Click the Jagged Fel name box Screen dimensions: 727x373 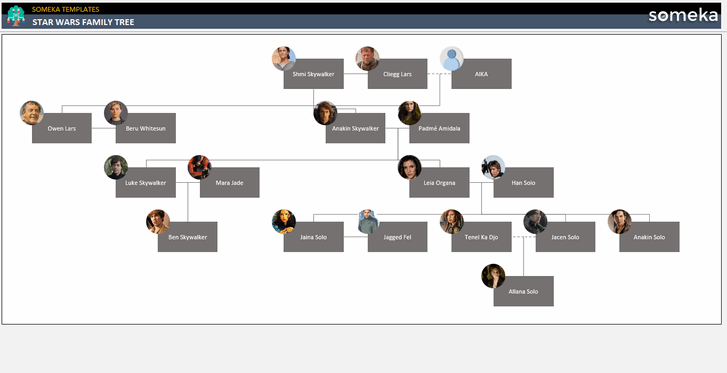(397, 237)
